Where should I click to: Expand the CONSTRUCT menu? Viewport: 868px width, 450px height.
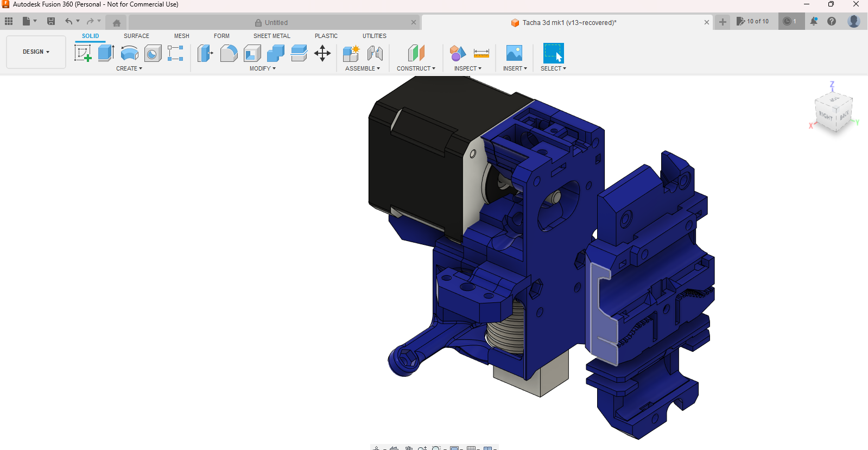point(416,68)
